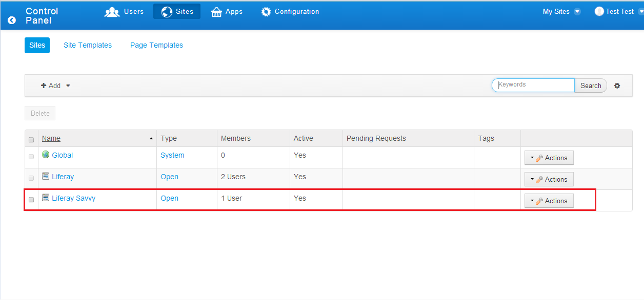
Task: Click the System type link
Action: click(172, 155)
